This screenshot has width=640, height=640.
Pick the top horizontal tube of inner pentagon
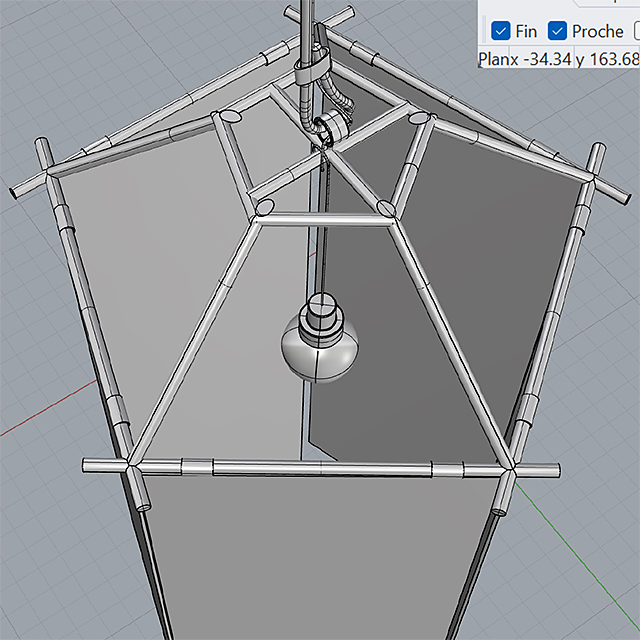325,218
